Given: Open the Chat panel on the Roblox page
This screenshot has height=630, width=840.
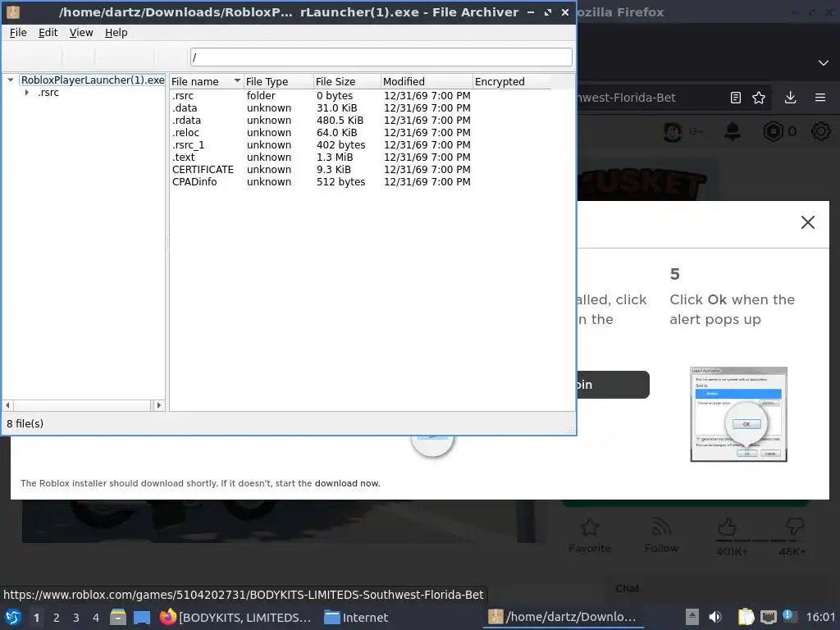Looking at the screenshot, I should (x=627, y=588).
